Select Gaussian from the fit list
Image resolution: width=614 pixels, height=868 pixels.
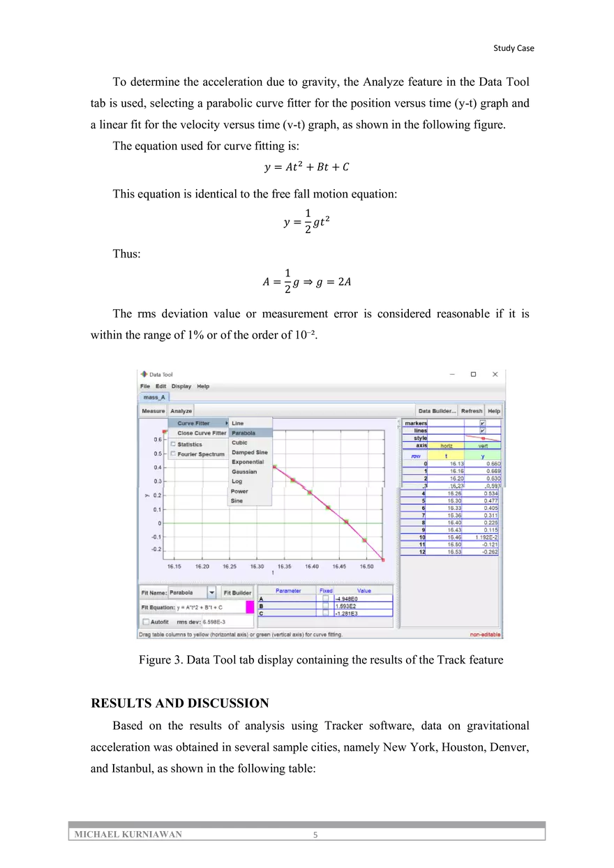pos(244,472)
